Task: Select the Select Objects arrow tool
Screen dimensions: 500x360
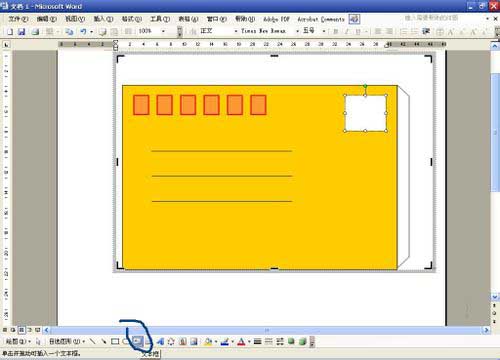Action: pos(38,341)
